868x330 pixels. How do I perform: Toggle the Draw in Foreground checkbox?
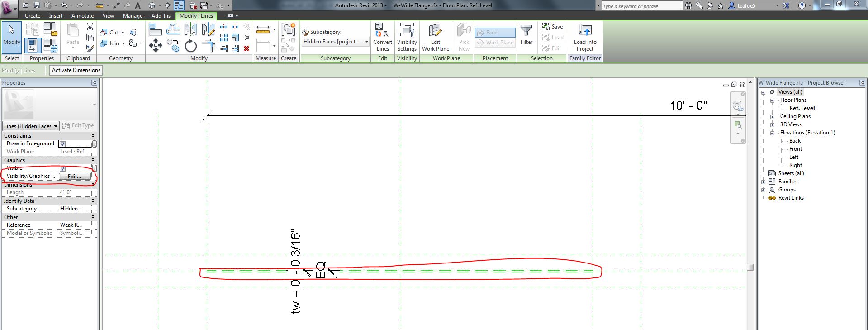[x=63, y=144]
